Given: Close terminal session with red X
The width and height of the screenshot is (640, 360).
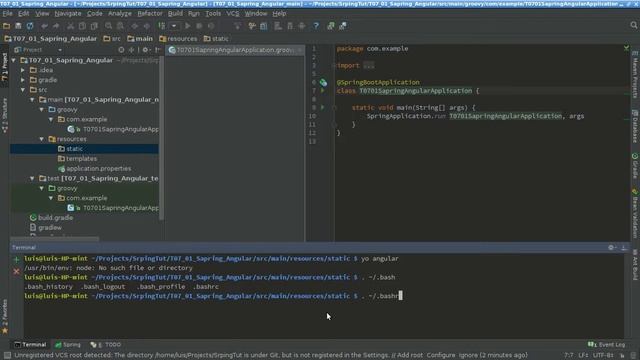Looking at the screenshot, I should (16, 271).
